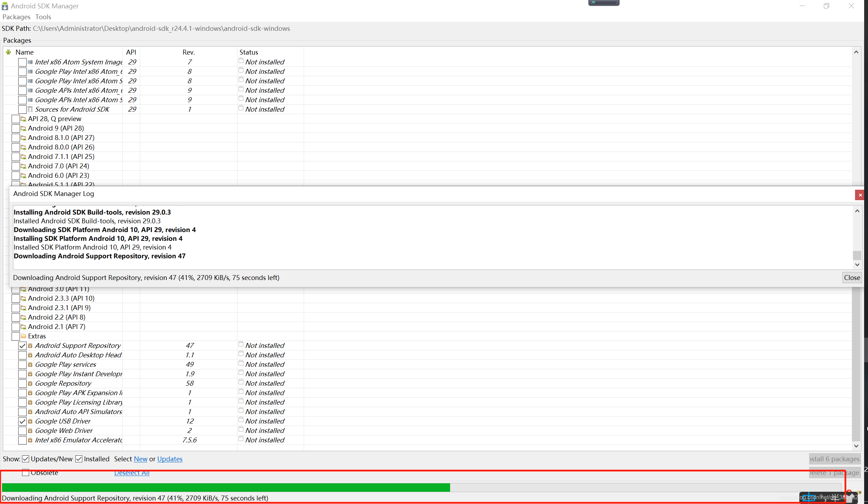Click the folder icon beside Android 7.0 (API 24)
868x504 pixels.
[x=23, y=166]
